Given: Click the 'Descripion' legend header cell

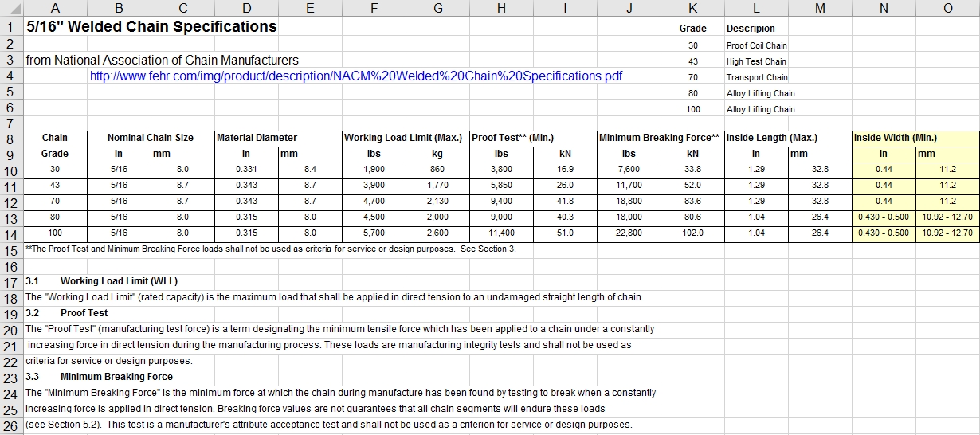Looking at the screenshot, I should click(x=751, y=29).
